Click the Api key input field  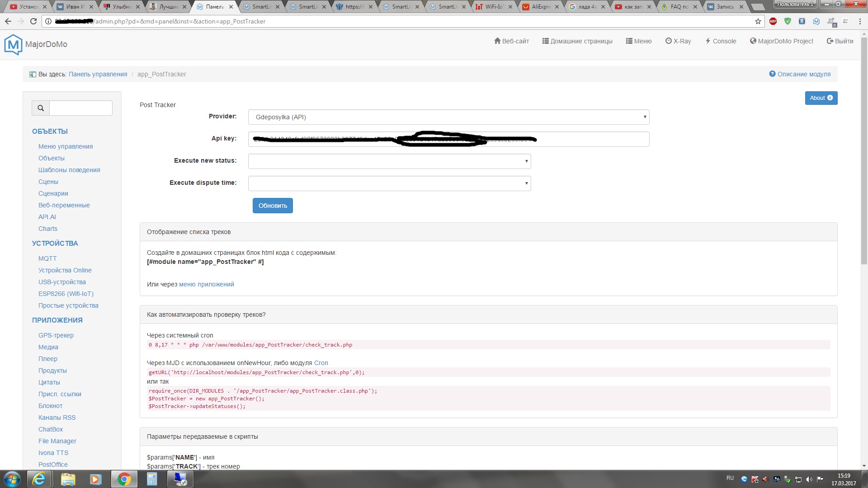point(588,139)
